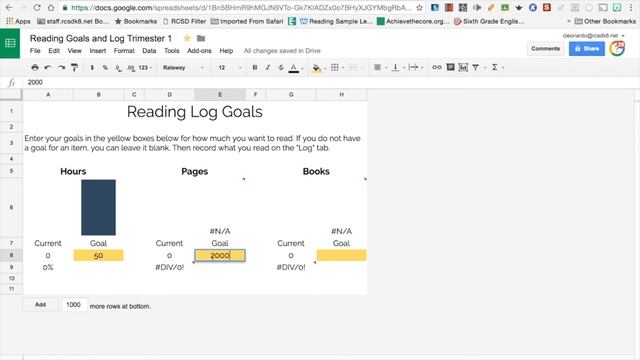Screen dimensions: 640x360
Task: Open the Other Bookmarks folder
Action: pyautogui.click(x=605, y=21)
